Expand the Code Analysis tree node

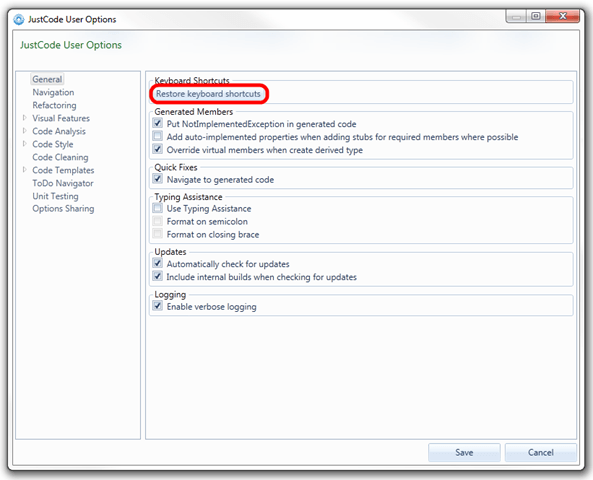(25, 131)
